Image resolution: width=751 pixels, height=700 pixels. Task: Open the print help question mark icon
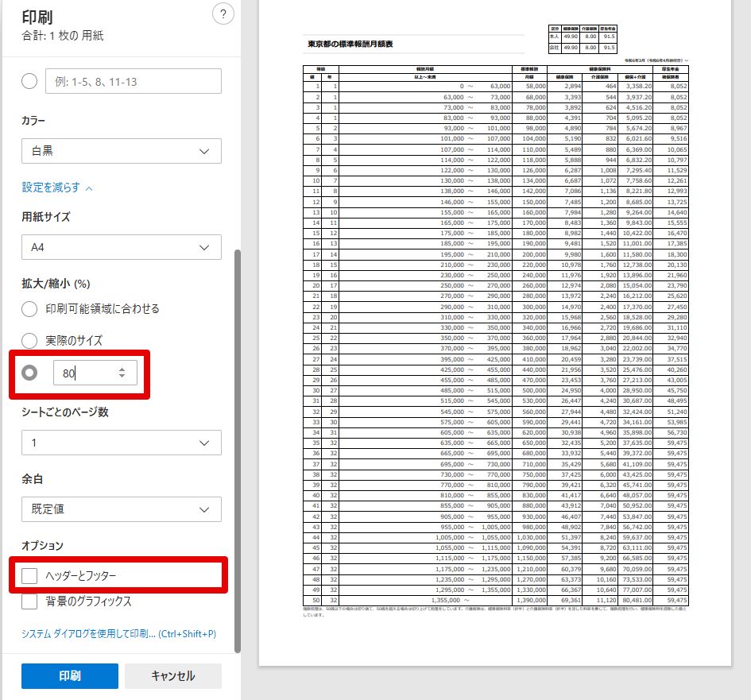pyautogui.click(x=223, y=14)
